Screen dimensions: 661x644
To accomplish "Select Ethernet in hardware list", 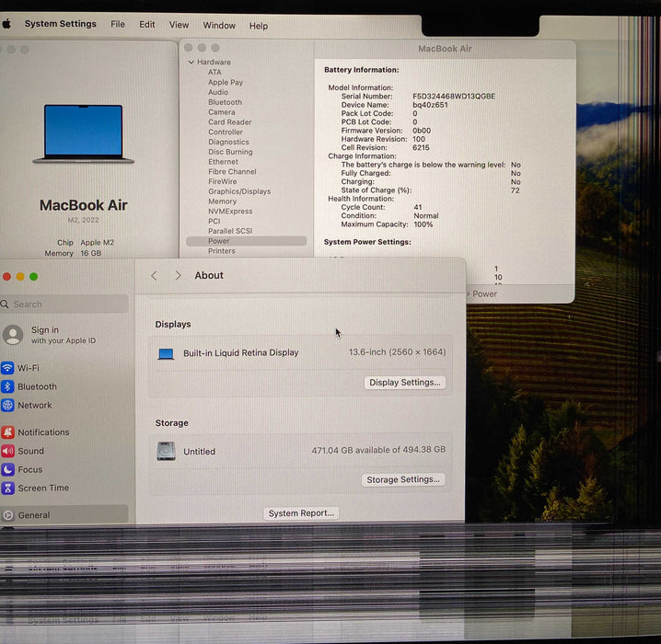I will pyautogui.click(x=223, y=162).
